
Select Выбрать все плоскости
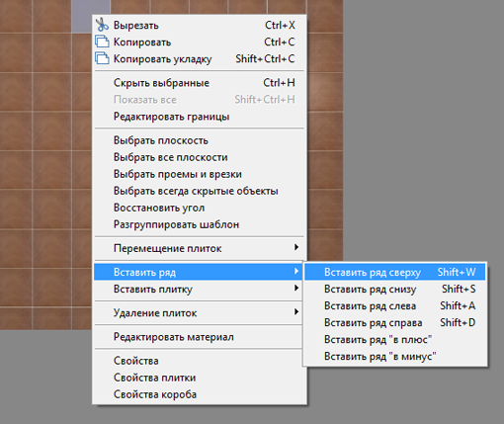tap(199, 157)
